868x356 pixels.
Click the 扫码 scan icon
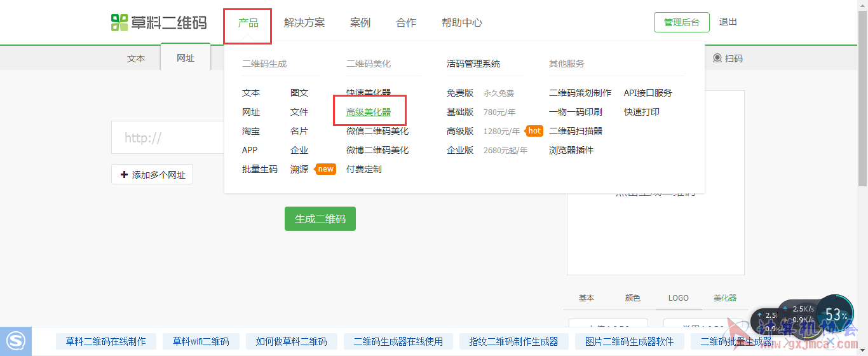[x=717, y=58]
